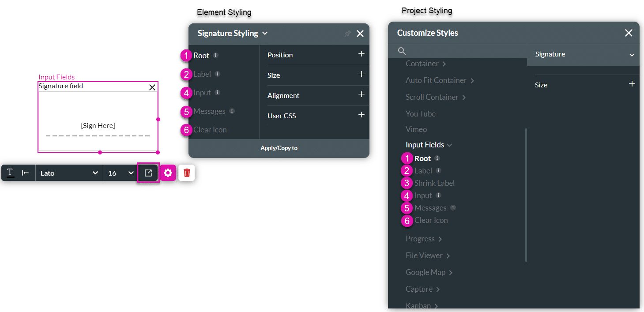Open the font size 16 dropdown
This screenshot has width=644, height=312.
coord(121,173)
